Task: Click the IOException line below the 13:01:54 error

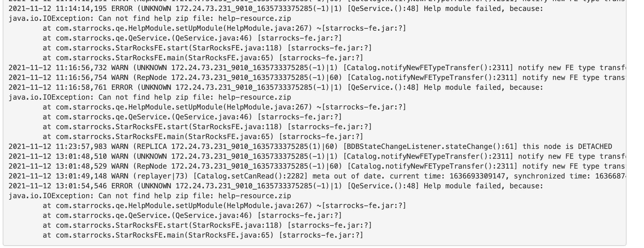Action: [150, 196]
